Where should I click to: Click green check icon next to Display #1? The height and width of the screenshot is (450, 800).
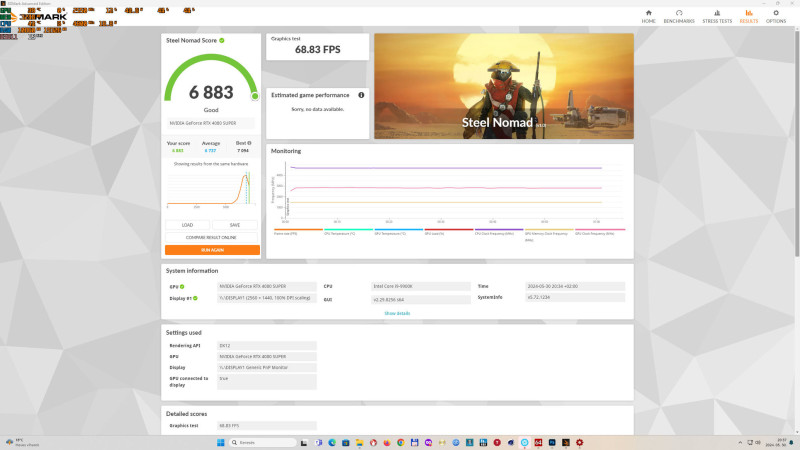(195, 298)
